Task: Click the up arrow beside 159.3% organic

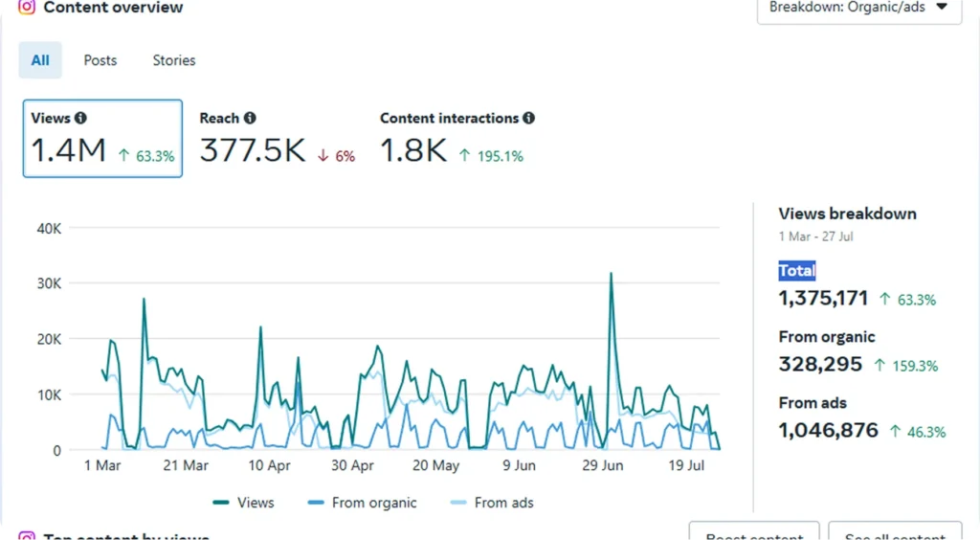Action: [880, 365]
